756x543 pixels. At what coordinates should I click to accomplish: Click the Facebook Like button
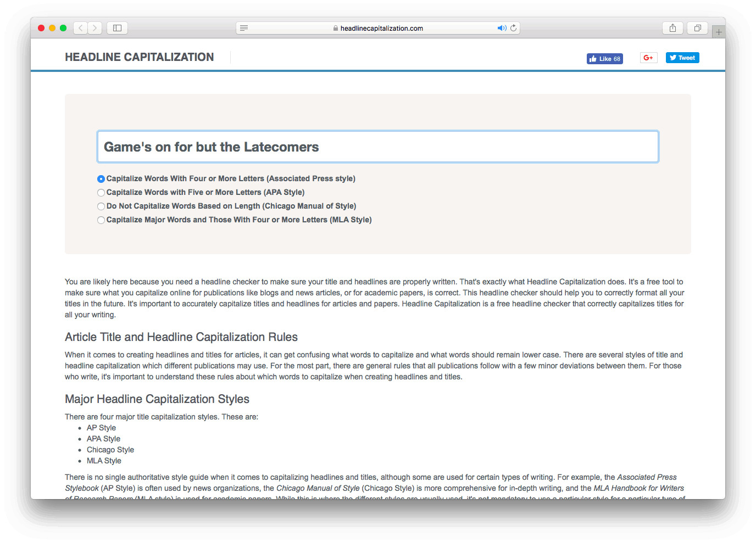click(604, 59)
